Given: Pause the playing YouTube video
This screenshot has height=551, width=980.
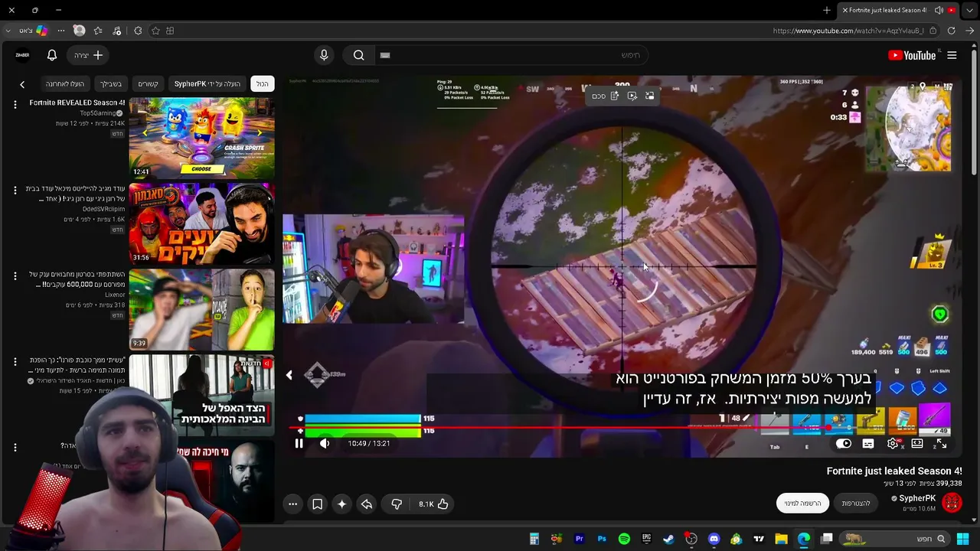Looking at the screenshot, I should click(x=299, y=444).
